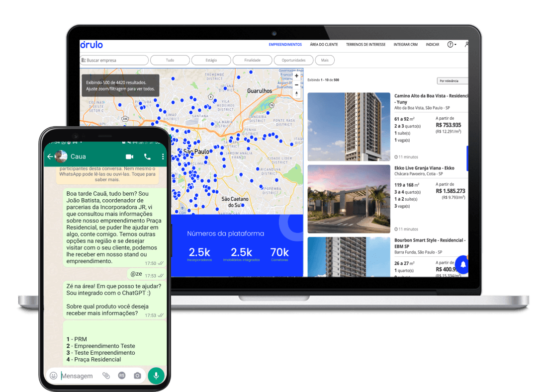This screenshot has width=548, height=392.
Task: Zoom out on the map with minus button
Action: 297,85
